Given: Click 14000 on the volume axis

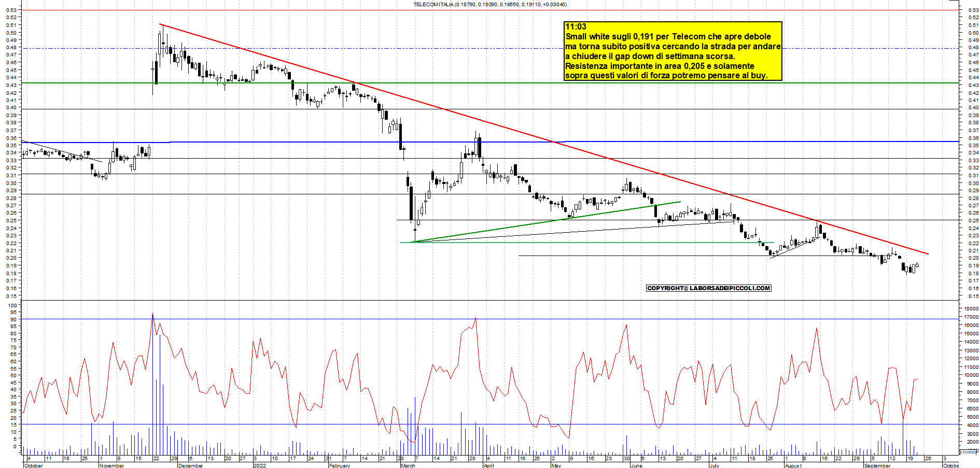Looking at the screenshot, I should (971, 342).
